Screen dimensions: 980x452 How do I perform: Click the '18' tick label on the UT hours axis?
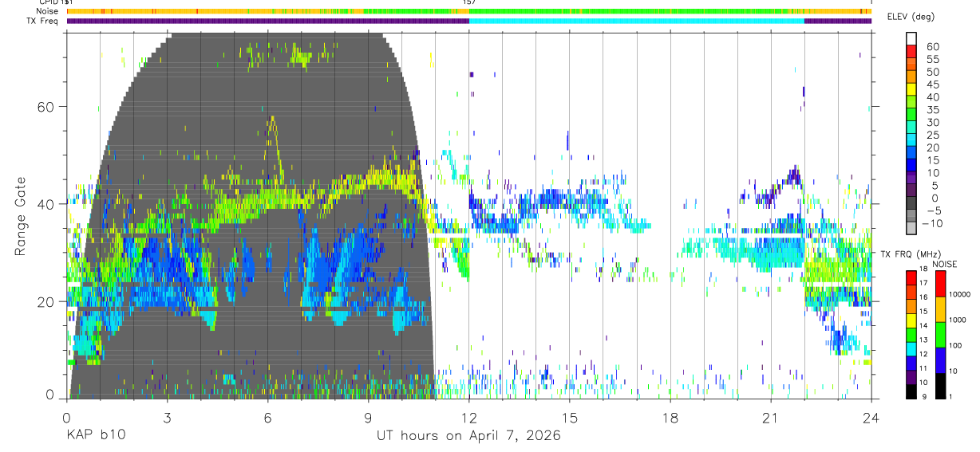click(670, 419)
